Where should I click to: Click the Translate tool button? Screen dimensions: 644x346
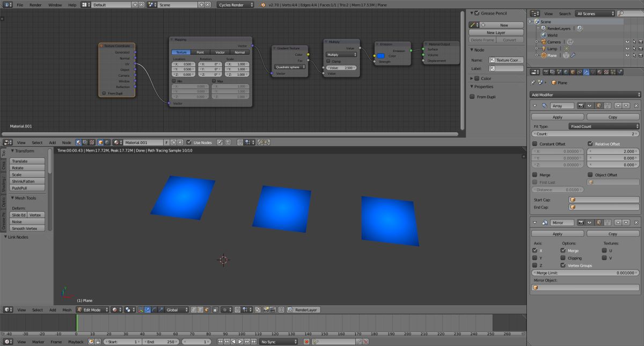pyautogui.click(x=27, y=161)
